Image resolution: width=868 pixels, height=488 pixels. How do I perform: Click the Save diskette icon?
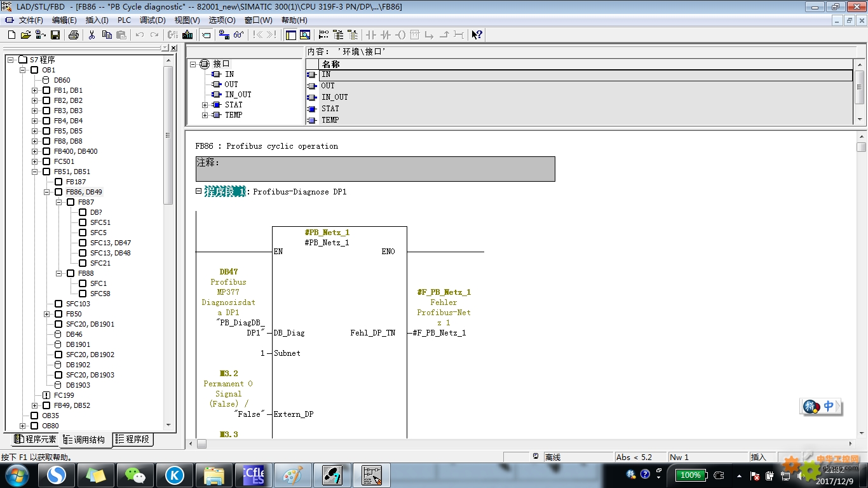(x=55, y=35)
